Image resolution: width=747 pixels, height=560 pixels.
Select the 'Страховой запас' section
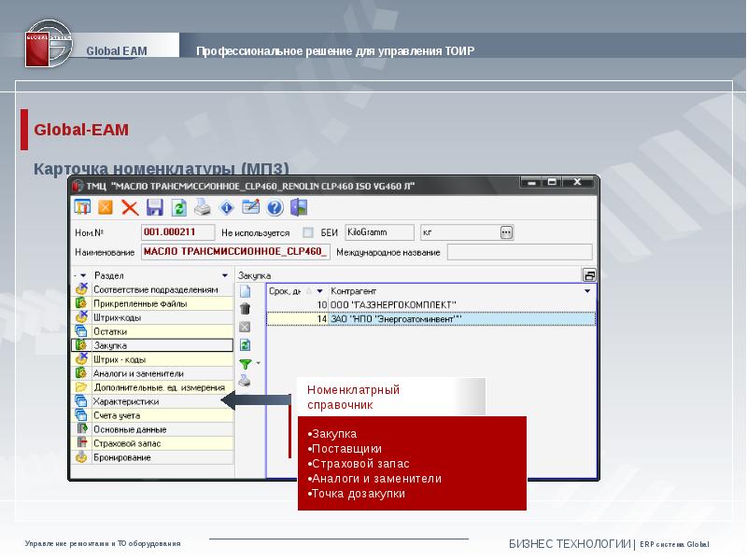[123, 443]
